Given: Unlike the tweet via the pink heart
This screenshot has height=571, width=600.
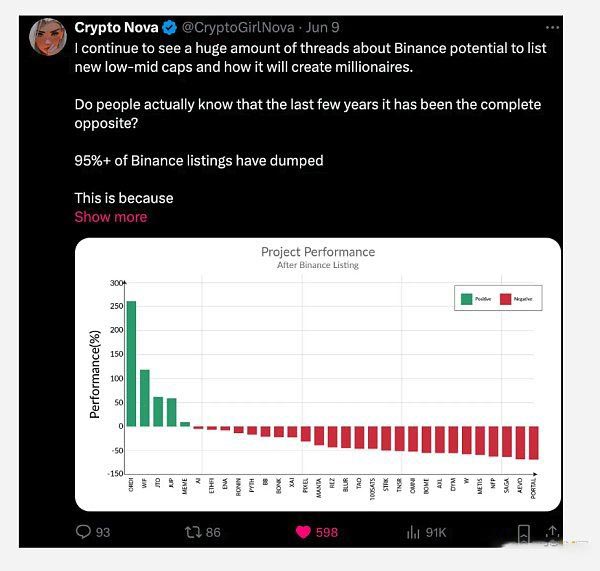Looking at the screenshot, I should click(x=303, y=532).
